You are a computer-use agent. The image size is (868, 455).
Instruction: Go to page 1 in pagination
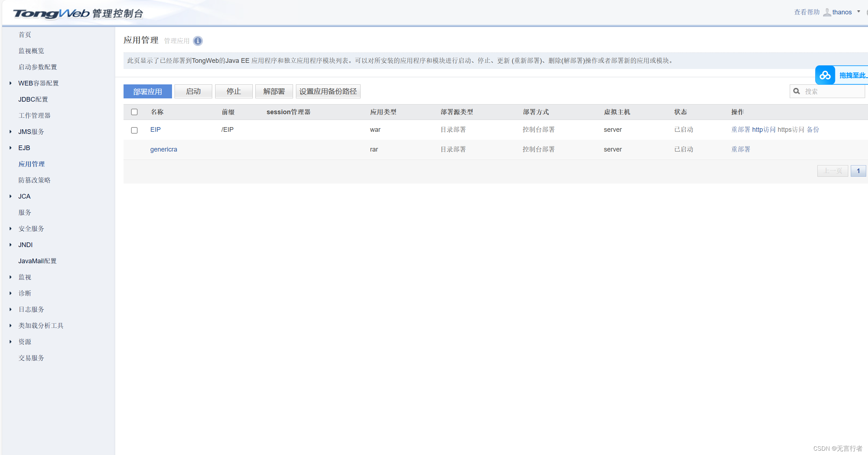pyautogui.click(x=858, y=171)
